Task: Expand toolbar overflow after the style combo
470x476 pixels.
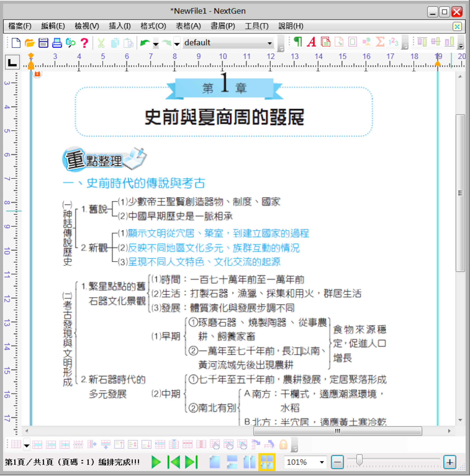Action: coord(281,44)
